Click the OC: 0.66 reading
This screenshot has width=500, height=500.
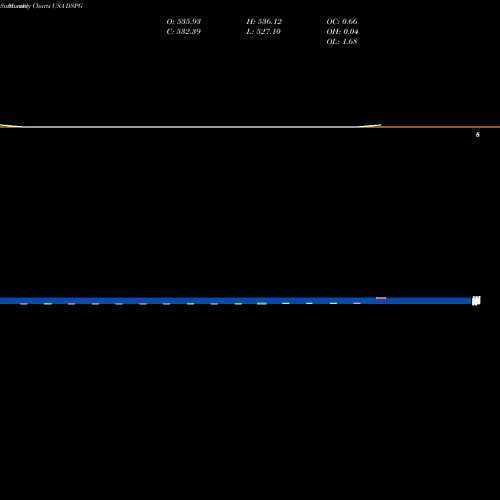click(x=342, y=22)
